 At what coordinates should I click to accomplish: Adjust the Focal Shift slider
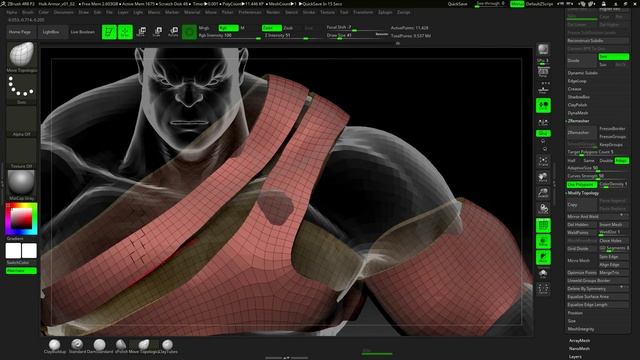coord(357,27)
